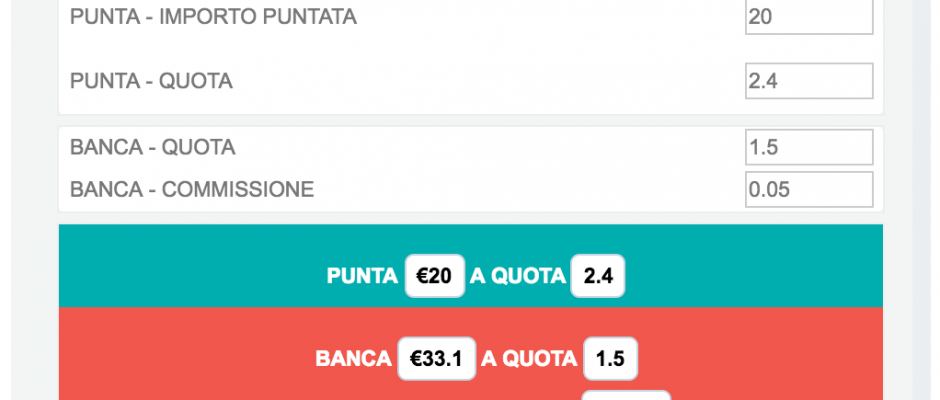
Task: Select the 1.5 odds badge in red banner
Action: click(x=610, y=359)
